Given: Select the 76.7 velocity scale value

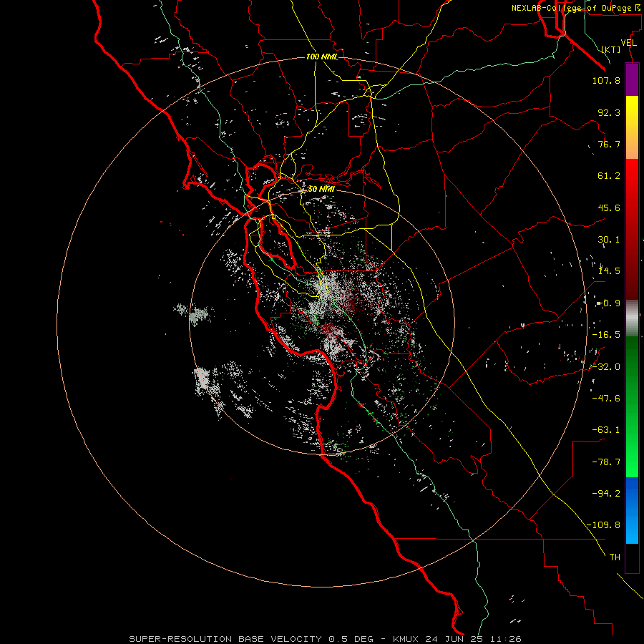Looking at the screenshot, I should click(x=609, y=144).
